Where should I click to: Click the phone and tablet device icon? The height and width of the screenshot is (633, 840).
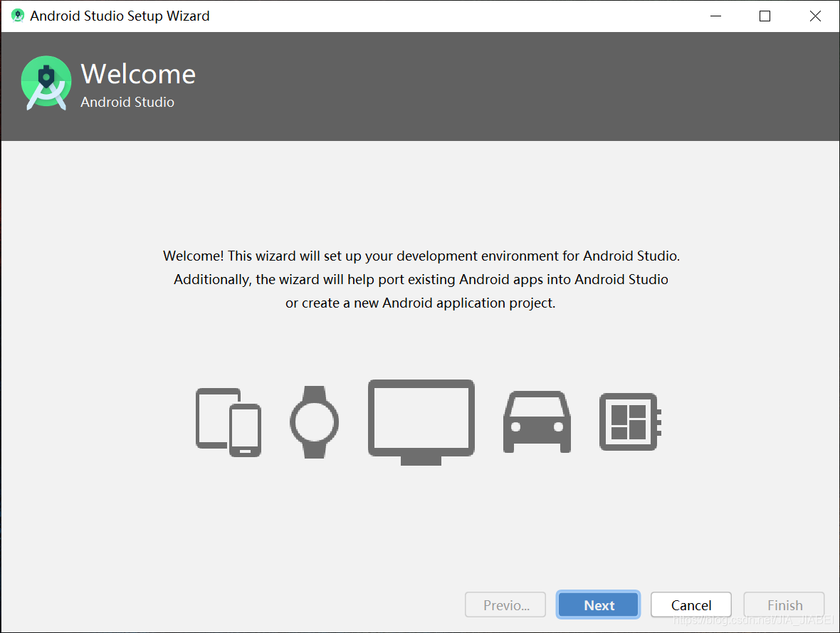(229, 422)
